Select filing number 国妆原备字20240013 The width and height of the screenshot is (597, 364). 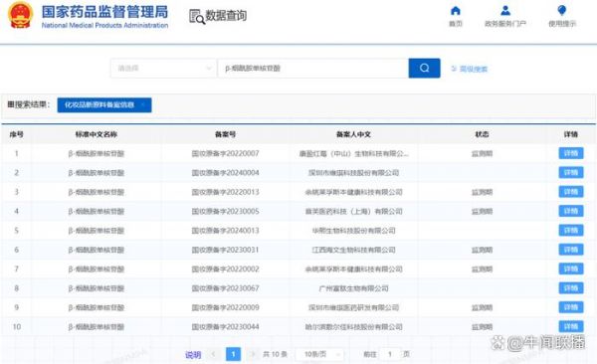coord(226,231)
